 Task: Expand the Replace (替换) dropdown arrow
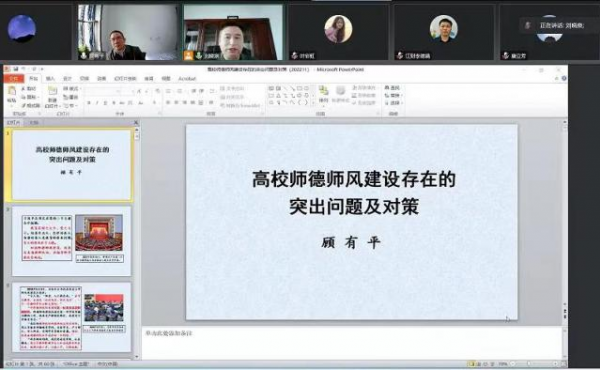(402, 96)
